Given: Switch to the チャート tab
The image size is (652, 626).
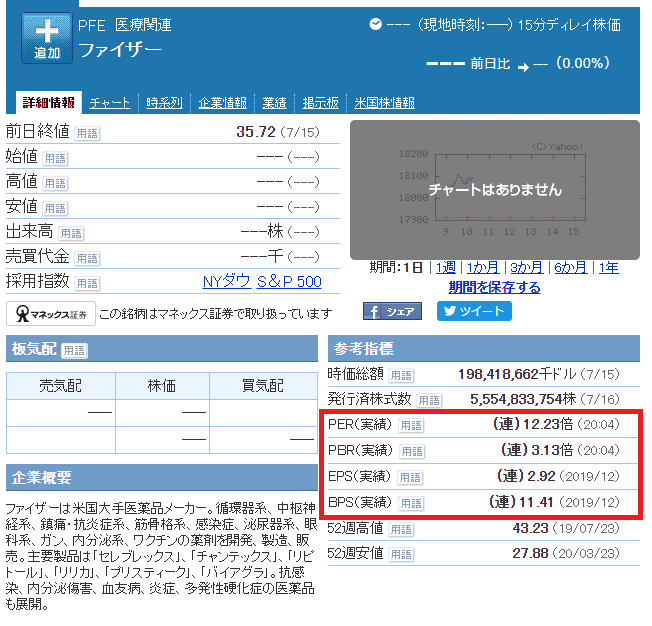Looking at the screenshot, I should coord(110,103).
